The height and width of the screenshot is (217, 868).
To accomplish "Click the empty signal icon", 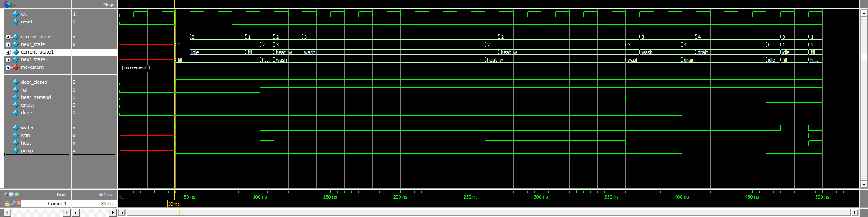I will coord(16,105).
